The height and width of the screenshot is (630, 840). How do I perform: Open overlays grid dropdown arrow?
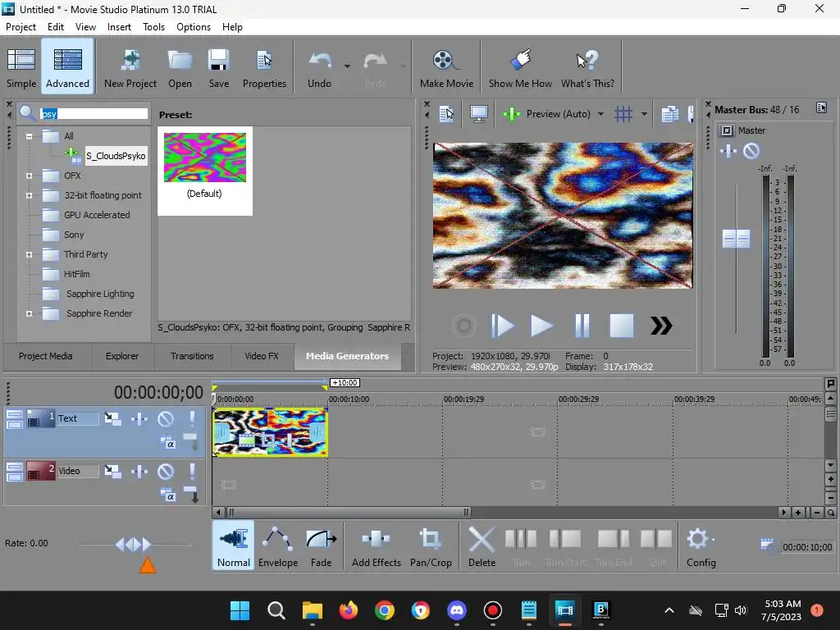(x=644, y=113)
